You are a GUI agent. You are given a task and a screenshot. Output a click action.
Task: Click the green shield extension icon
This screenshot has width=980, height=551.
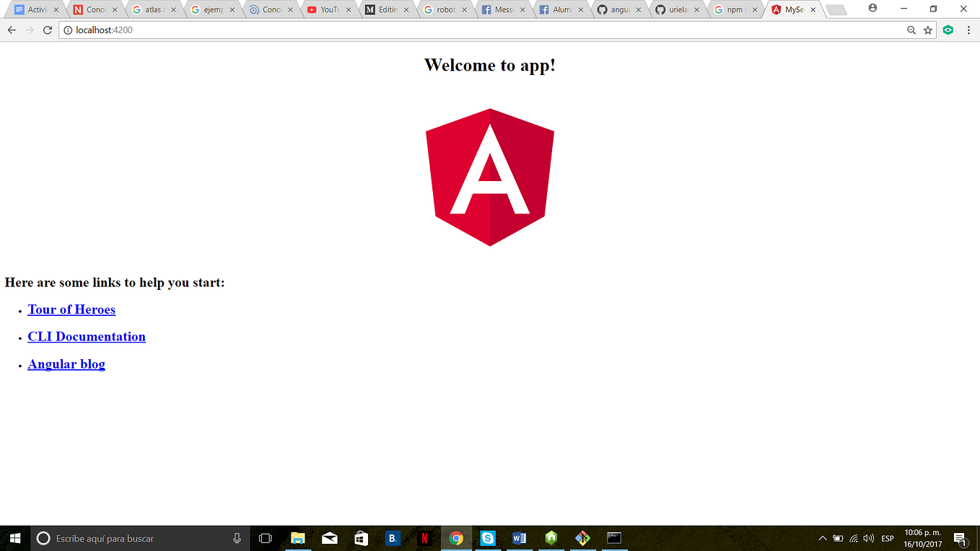pos(948,30)
